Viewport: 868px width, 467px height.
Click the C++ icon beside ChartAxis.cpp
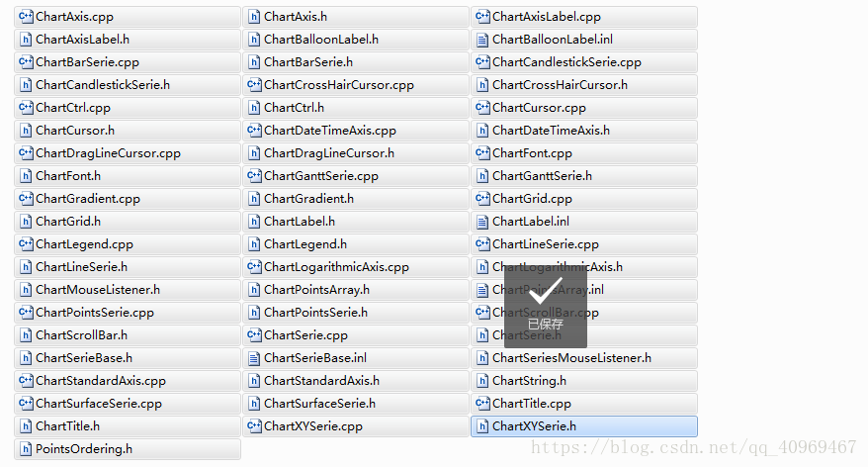tap(26, 17)
